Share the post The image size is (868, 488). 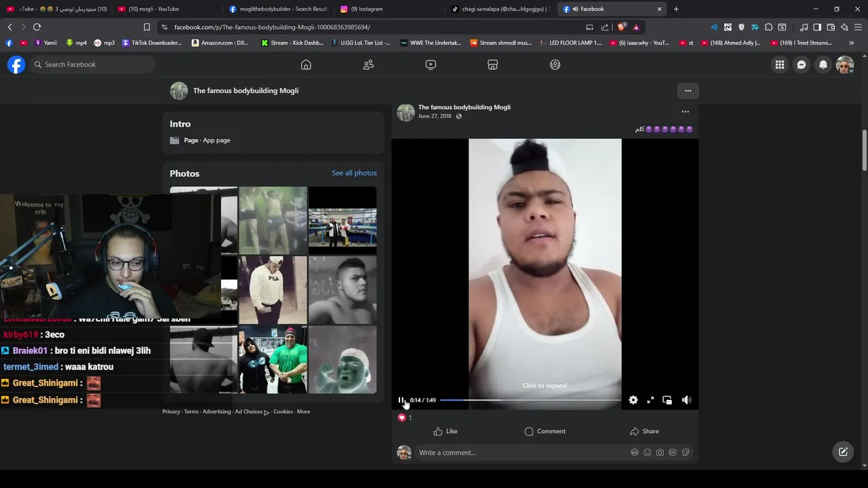(644, 431)
